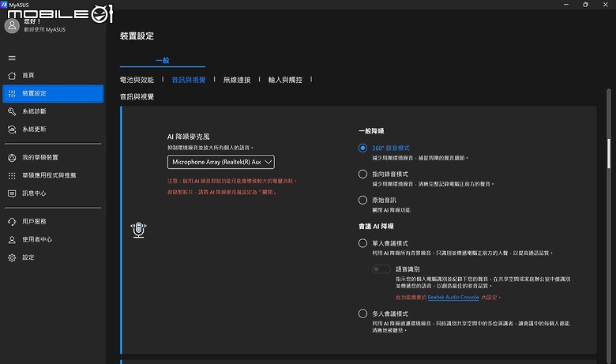Click the user avatar profile picture
The height and width of the screenshot is (364, 616).
12,26
